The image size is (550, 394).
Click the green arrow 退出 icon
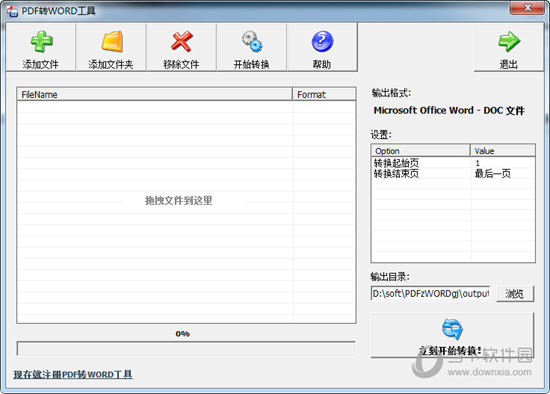pyautogui.click(x=509, y=41)
